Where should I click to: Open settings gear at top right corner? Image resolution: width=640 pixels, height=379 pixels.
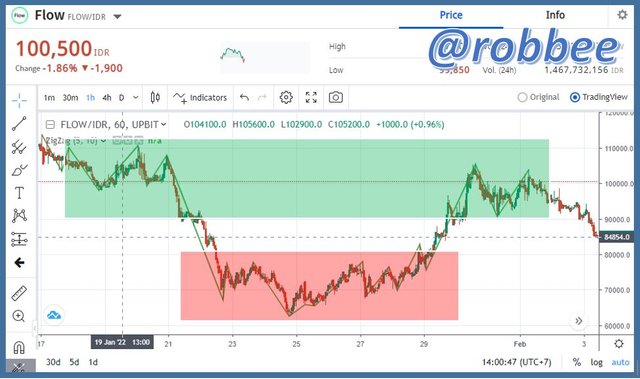[x=622, y=15]
